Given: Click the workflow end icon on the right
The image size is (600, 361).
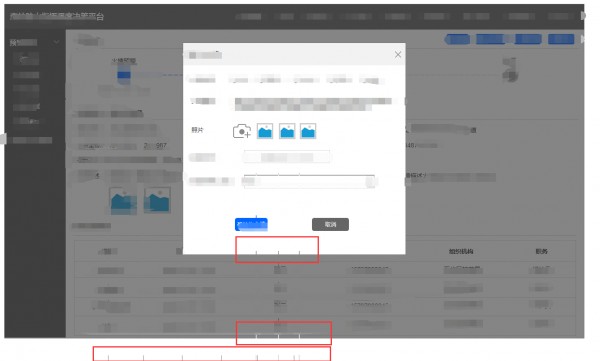Looking at the screenshot, I should (x=510, y=70).
